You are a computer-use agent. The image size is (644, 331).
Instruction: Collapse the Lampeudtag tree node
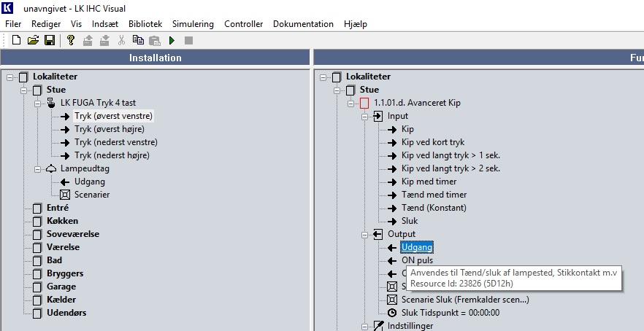[x=37, y=168]
